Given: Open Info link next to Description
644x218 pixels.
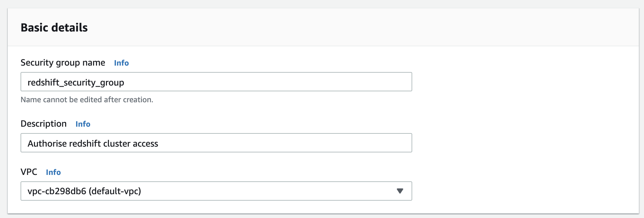Looking at the screenshot, I should (83, 124).
